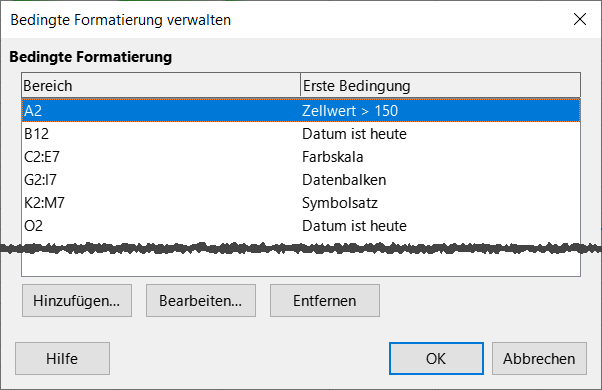
Task: Close the Bedingte Formatierung verwalten dialog
Action: (580, 19)
